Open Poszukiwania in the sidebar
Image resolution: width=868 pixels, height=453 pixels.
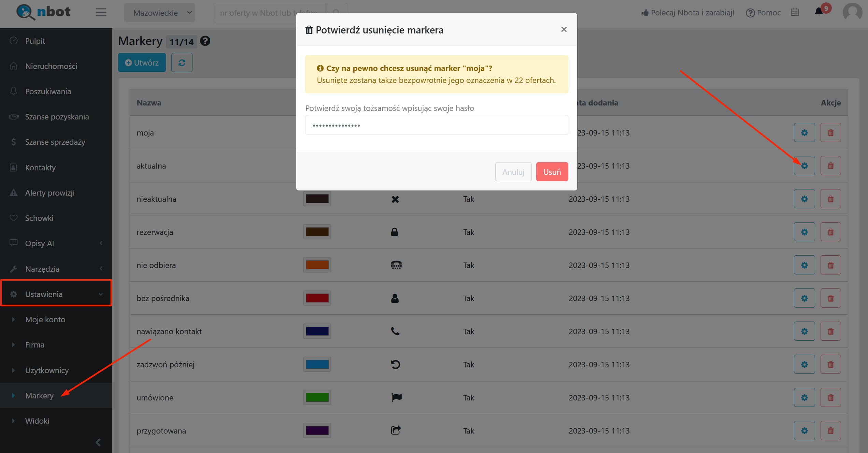(x=56, y=91)
